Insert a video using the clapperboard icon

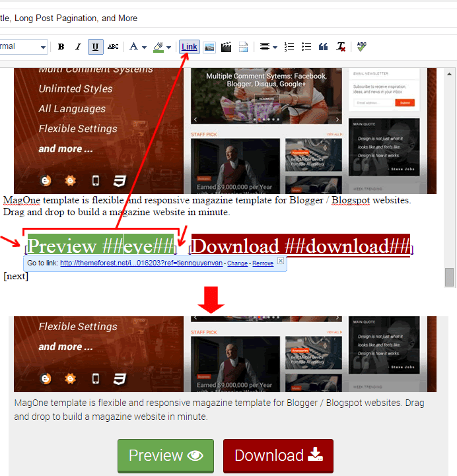click(x=226, y=47)
